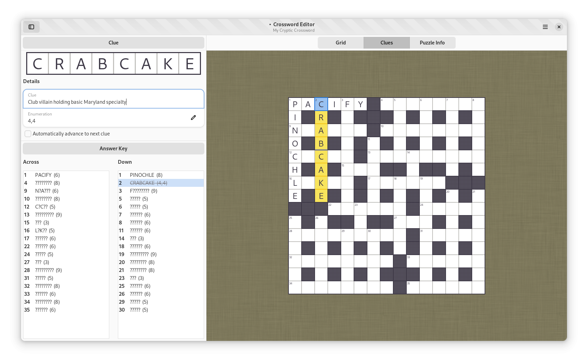Select 18 Down clue row
The image size is (588, 364).
pos(161,246)
